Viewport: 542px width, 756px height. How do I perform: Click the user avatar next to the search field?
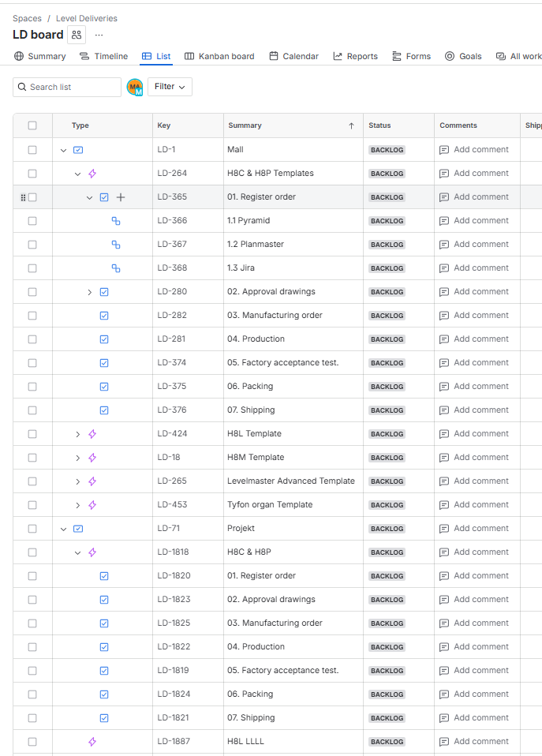point(133,87)
